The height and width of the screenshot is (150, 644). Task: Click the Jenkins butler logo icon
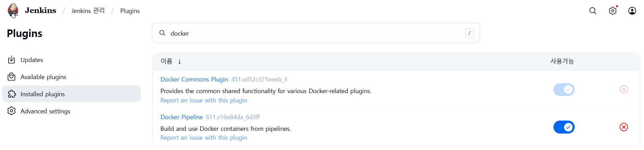click(13, 11)
